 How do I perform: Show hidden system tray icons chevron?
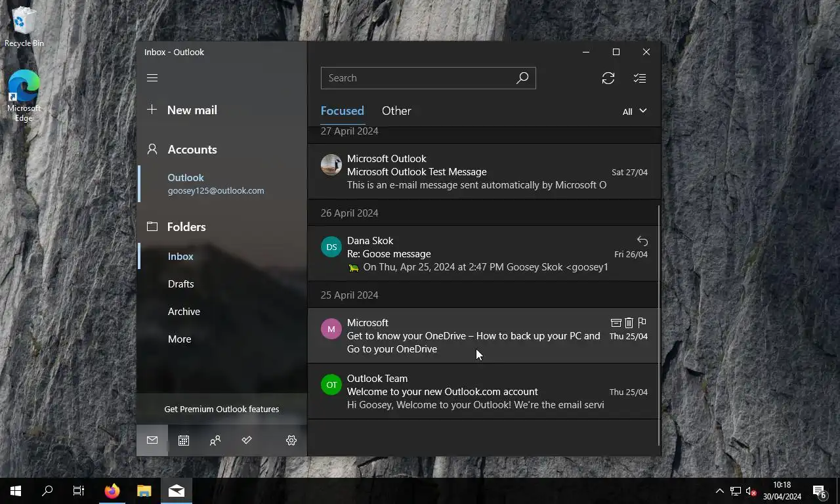719,491
